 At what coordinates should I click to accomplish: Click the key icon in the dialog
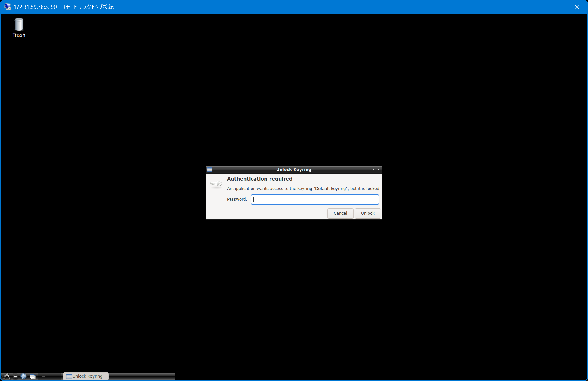[x=216, y=184]
